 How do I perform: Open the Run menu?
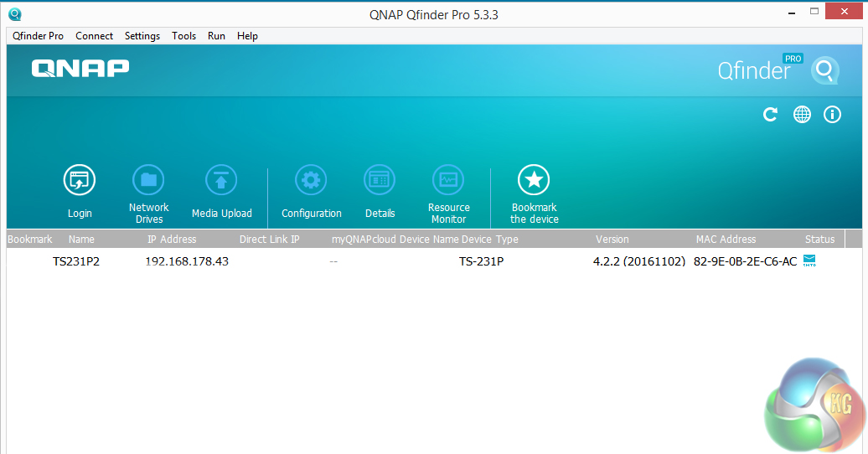point(216,36)
